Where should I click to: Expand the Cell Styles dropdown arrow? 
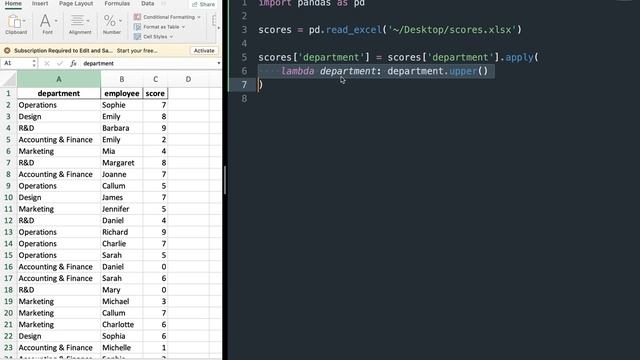171,37
